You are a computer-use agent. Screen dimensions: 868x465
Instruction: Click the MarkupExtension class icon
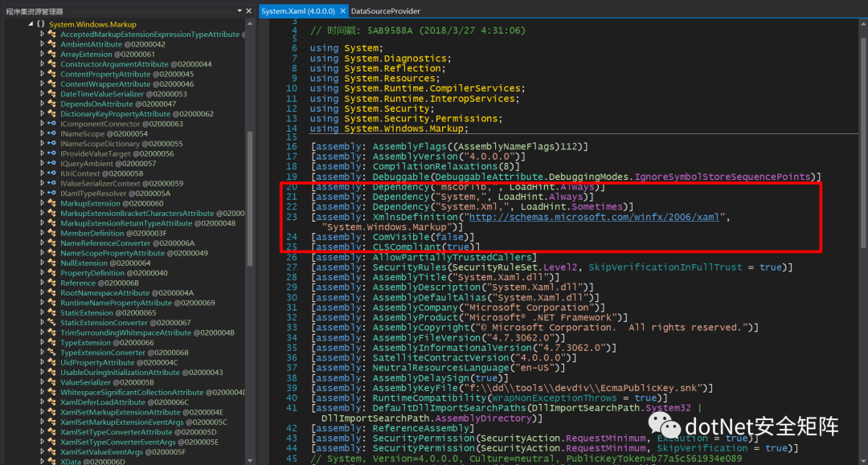51,203
